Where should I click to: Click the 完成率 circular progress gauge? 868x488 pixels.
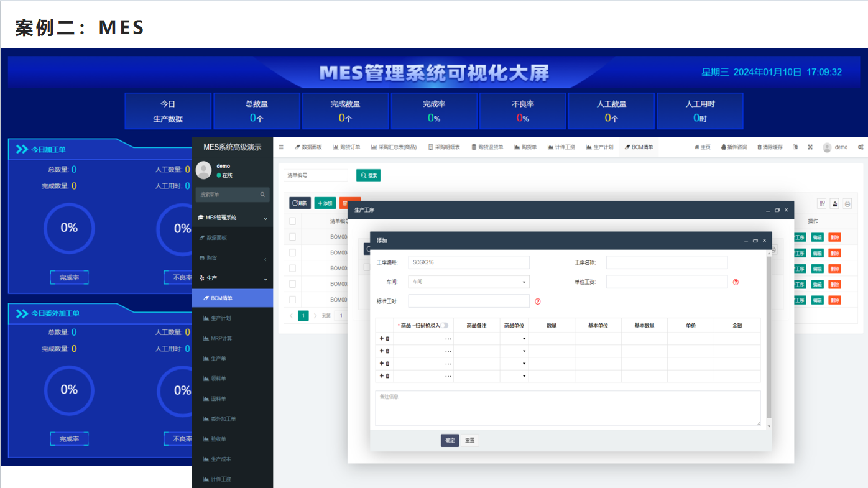click(x=69, y=228)
